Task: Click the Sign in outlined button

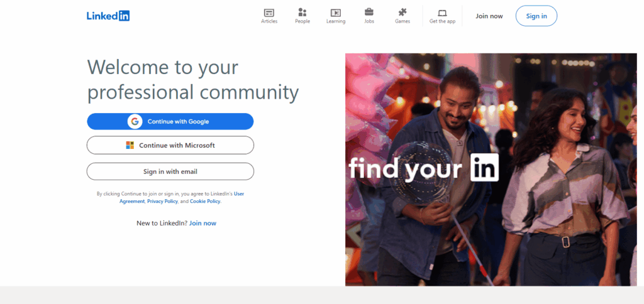Action: point(536,16)
